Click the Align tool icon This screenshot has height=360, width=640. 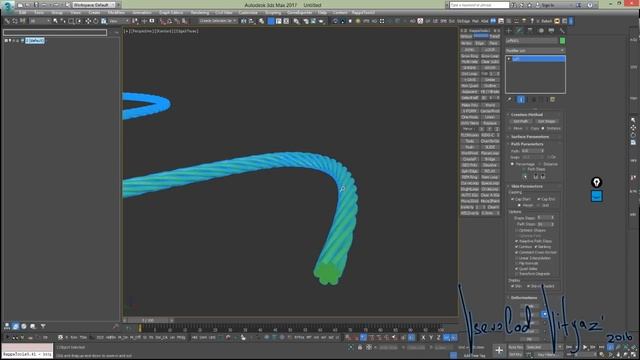coord(252,21)
